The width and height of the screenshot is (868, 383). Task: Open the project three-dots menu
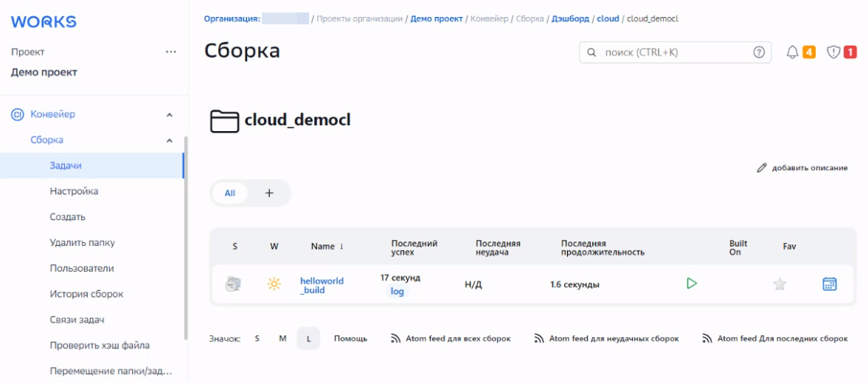171,52
